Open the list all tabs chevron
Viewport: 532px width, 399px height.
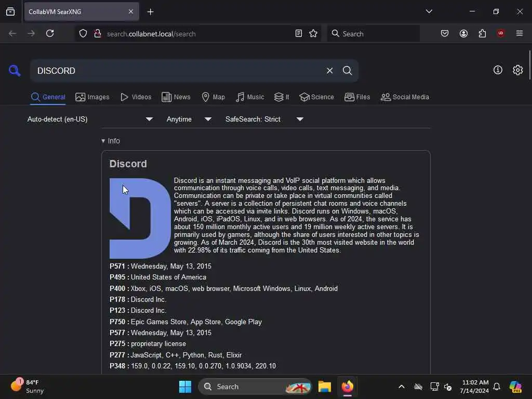(429, 11)
